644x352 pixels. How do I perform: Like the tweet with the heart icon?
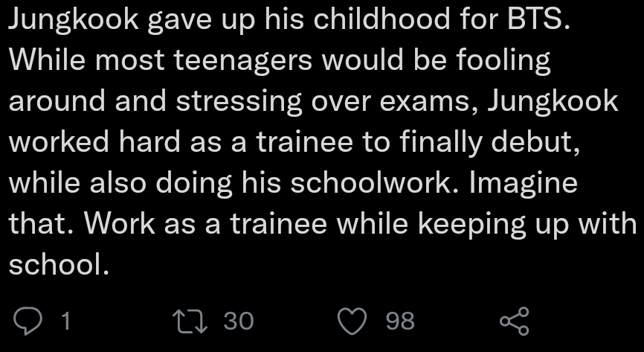(351, 321)
